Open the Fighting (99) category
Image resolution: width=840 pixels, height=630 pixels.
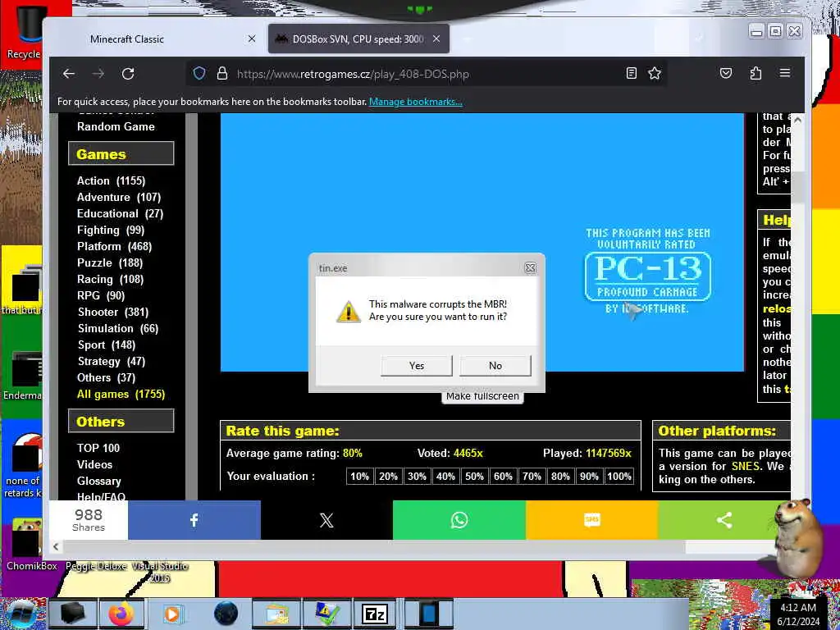(111, 230)
